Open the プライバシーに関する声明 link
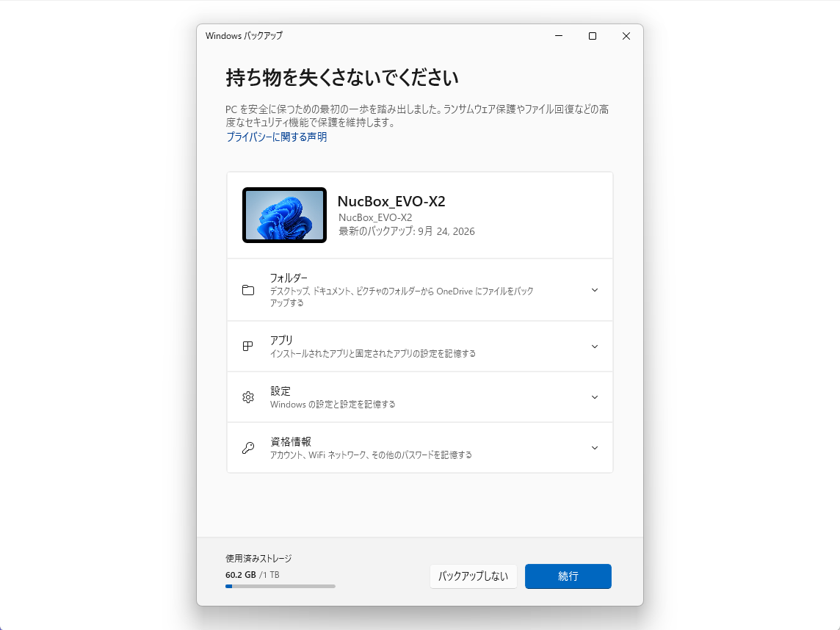Image resolution: width=840 pixels, height=630 pixels. coord(276,137)
